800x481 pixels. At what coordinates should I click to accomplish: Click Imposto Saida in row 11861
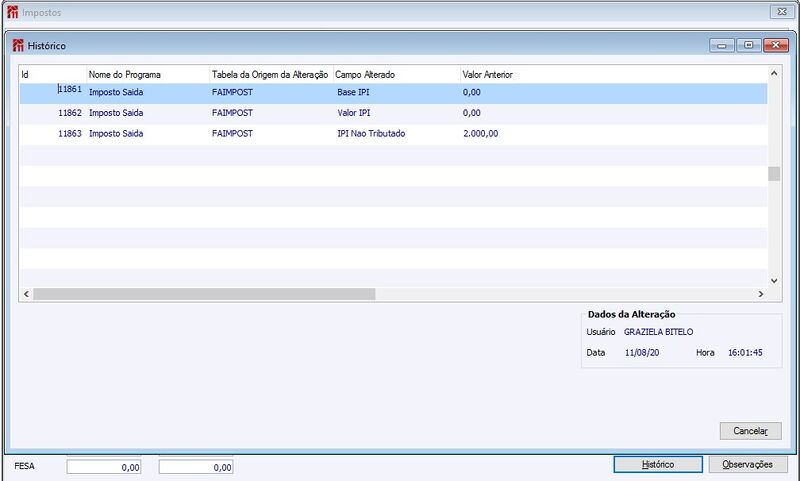point(116,92)
